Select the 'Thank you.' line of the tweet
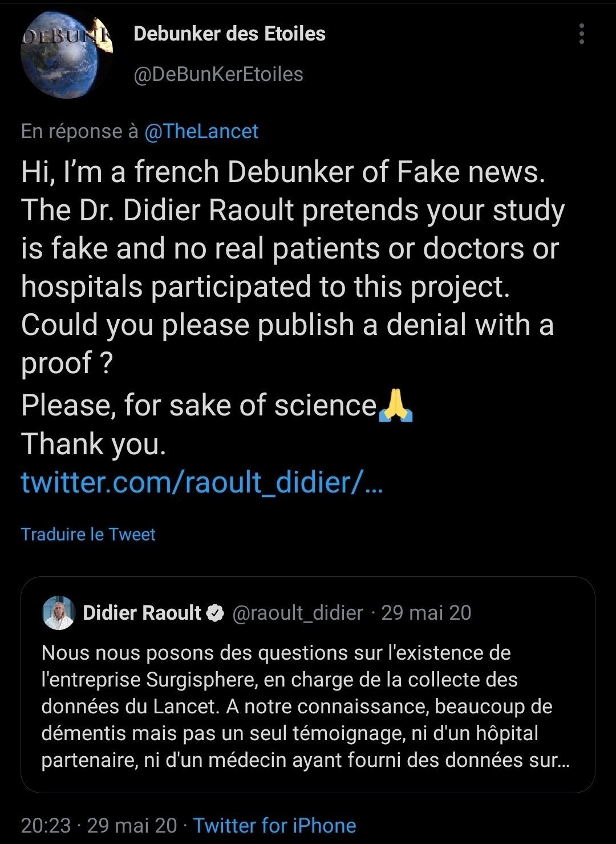Screen dimensions: 616x844 94,445
